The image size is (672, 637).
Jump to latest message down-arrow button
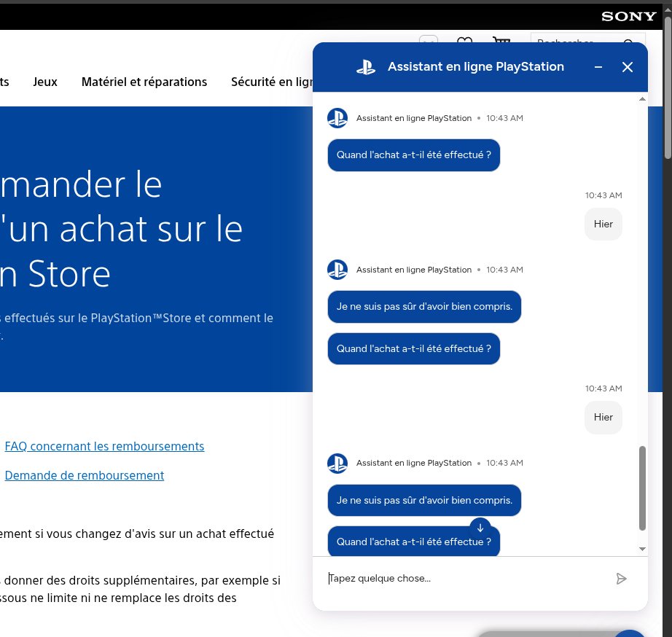[480, 528]
